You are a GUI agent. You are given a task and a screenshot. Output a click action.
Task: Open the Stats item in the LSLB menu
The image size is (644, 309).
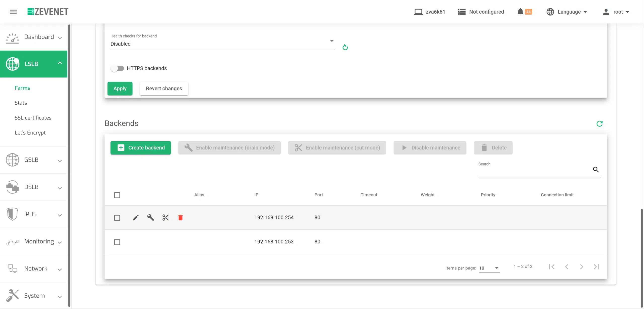21,103
